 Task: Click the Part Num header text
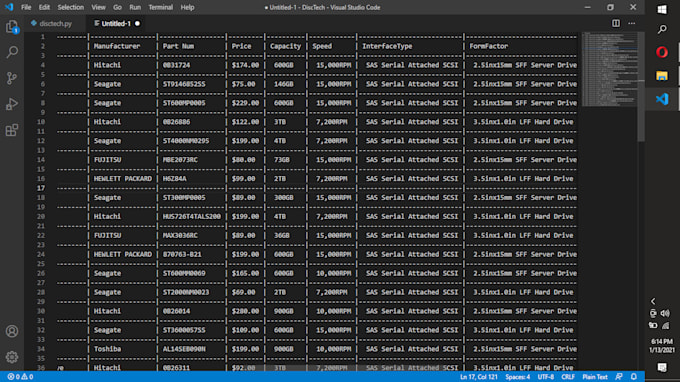coord(178,46)
